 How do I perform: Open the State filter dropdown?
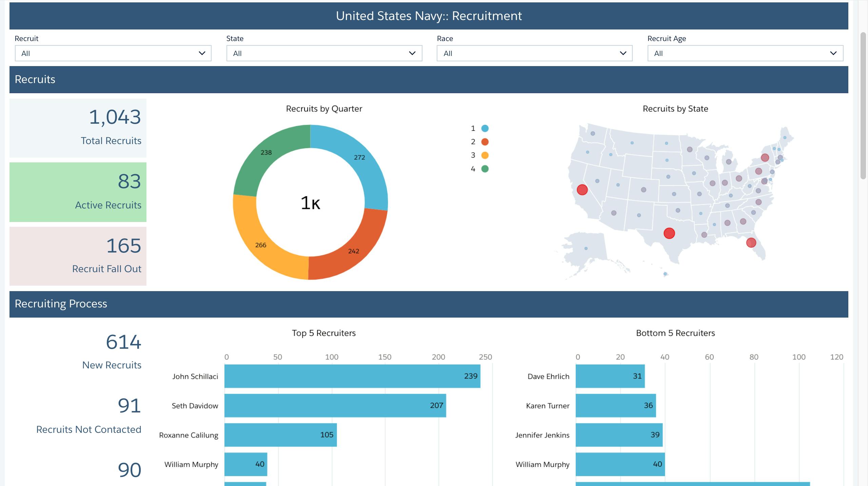coord(324,53)
